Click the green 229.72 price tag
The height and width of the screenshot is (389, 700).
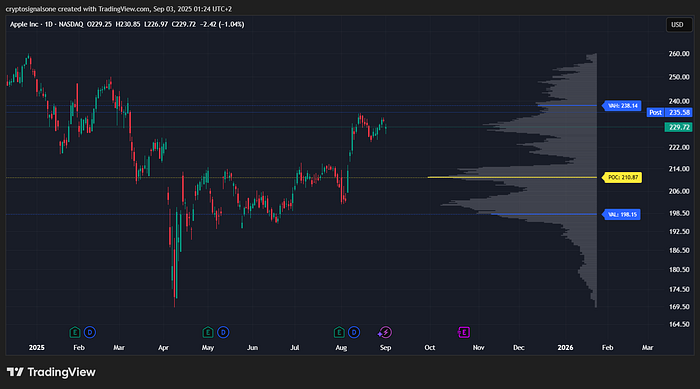(678, 127)
